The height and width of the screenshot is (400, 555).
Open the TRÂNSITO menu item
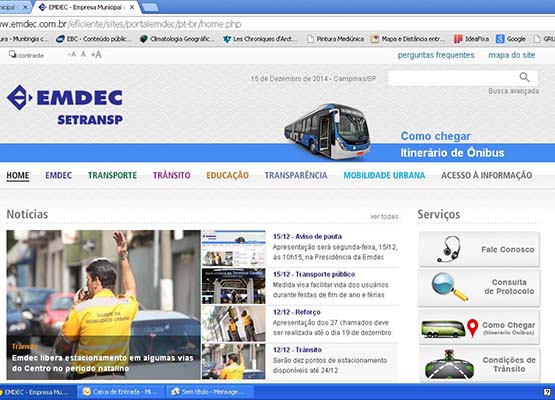(172, 175)
